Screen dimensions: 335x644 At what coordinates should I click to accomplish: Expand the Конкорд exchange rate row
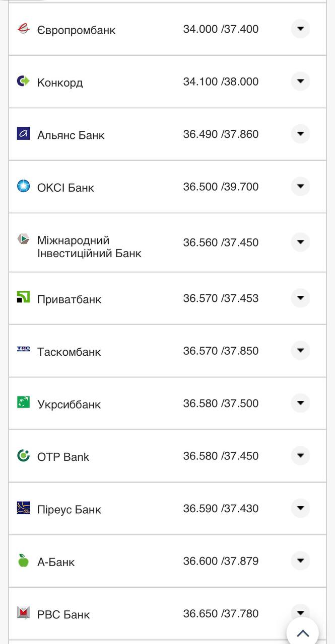point(300,81)
